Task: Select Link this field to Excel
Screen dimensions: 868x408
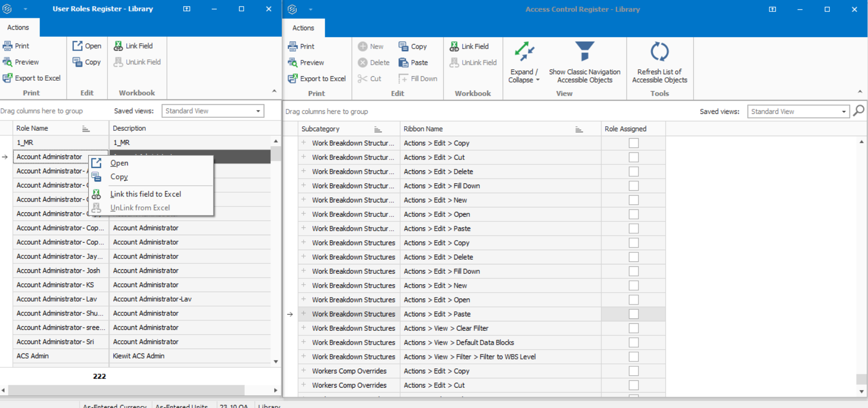Action: (x=146, y=194)
